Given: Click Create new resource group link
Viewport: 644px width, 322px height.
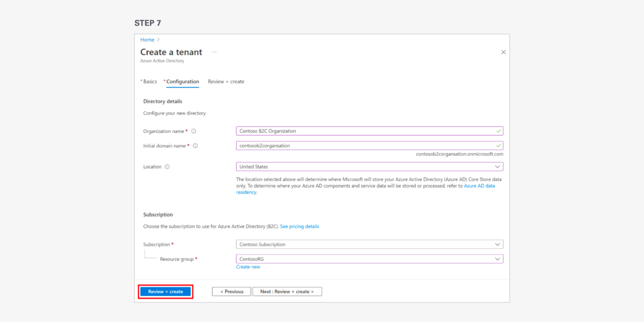Looking at the screenshot, I should coord(248,267).
